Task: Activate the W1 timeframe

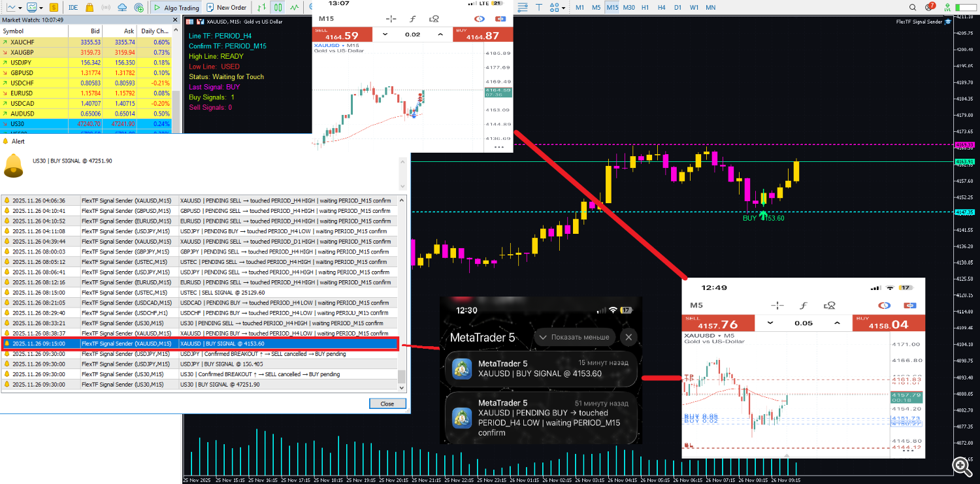Action: pyautogui.click(x=694, y=8)
